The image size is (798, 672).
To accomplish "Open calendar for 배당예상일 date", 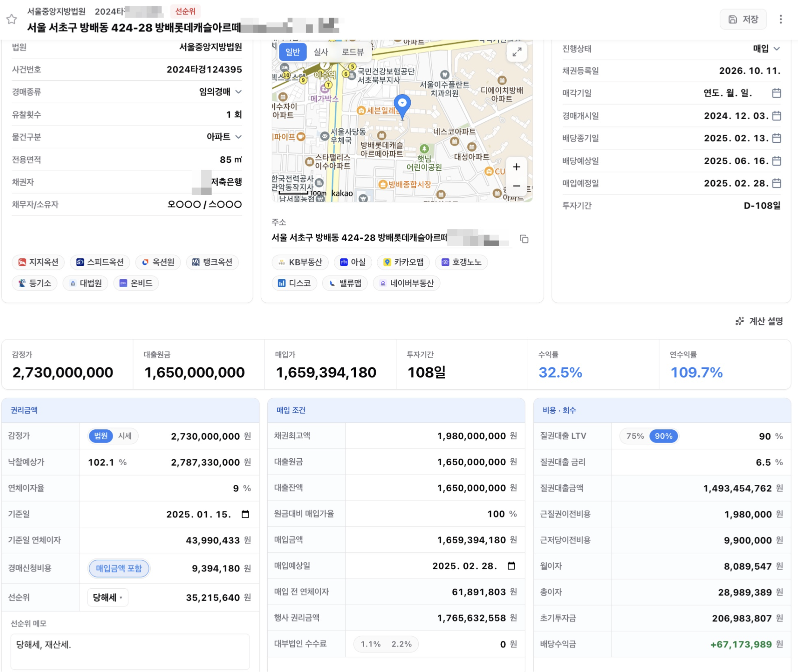I will (x=776, y=161).
